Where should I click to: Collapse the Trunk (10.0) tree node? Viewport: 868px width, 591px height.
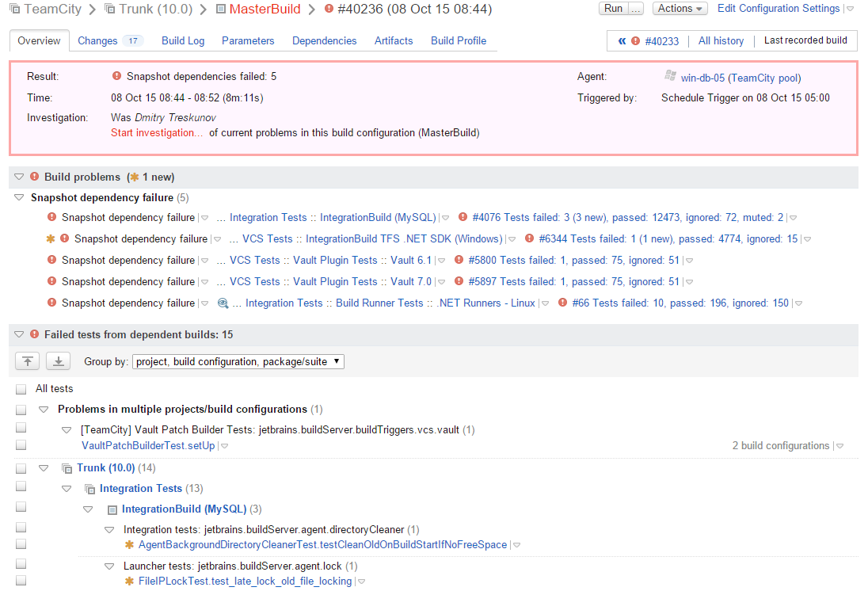pos(44,468)
